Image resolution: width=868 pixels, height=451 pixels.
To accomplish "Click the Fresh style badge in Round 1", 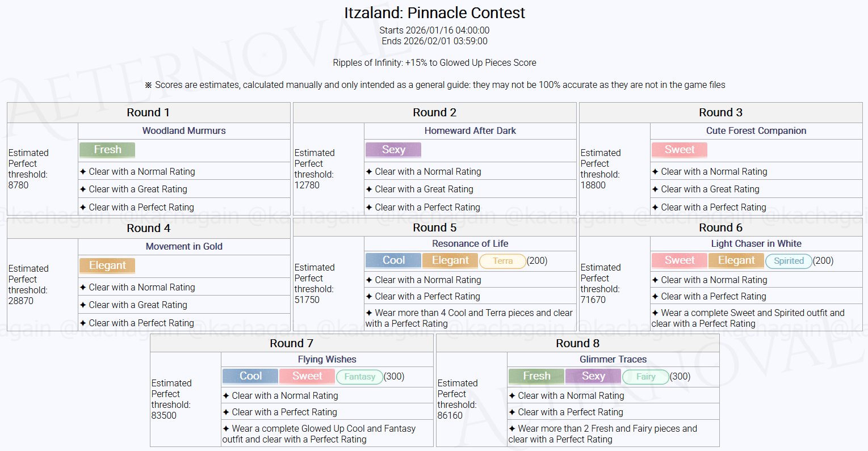I will [x=107, y=150].
